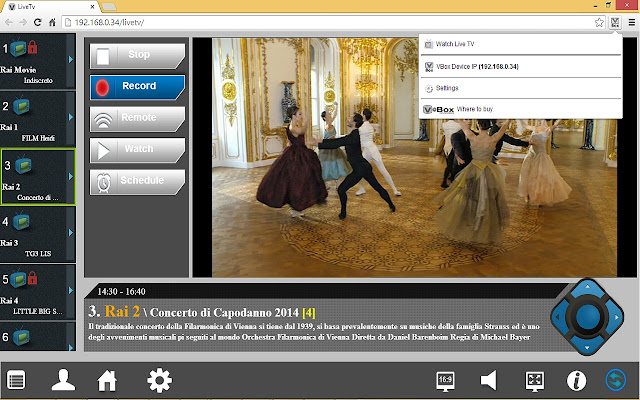Select the Rai 2 Concerto di channel tile

(x=38, y=176)
